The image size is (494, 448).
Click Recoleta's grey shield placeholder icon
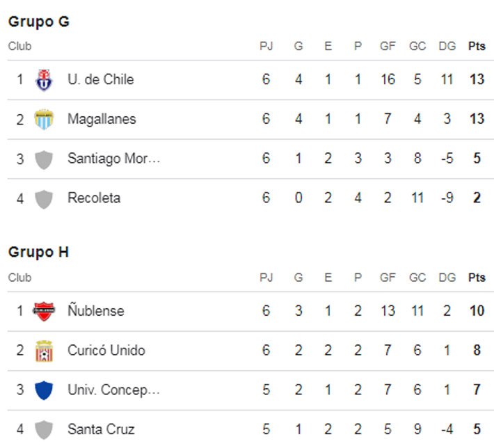44,199
